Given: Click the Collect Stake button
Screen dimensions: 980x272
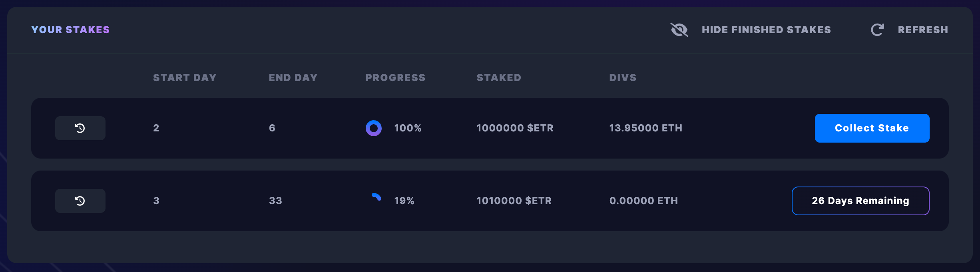Looking at the screenshot, I should (872, 128).
